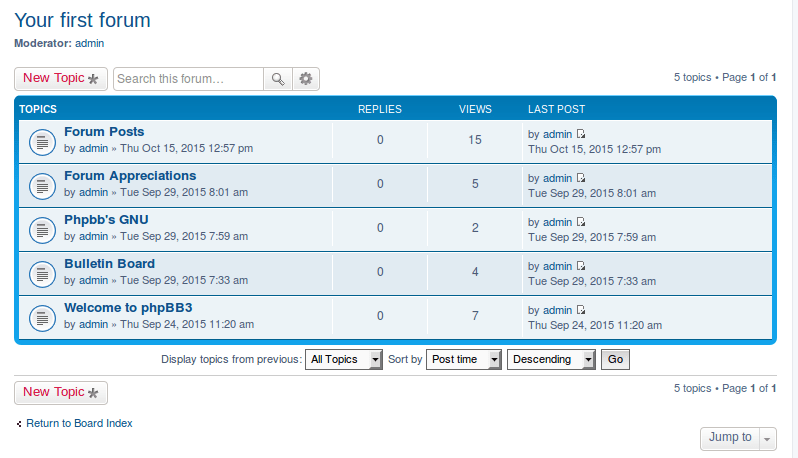Open the Forum Appreciations topic

pyautogui.click(x=130, y=176)
